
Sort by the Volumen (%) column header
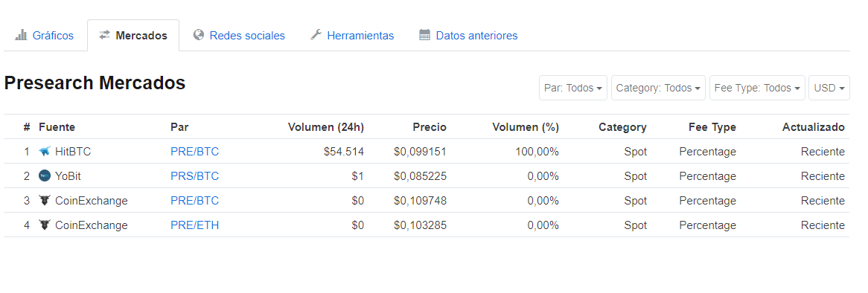point(526,127)
